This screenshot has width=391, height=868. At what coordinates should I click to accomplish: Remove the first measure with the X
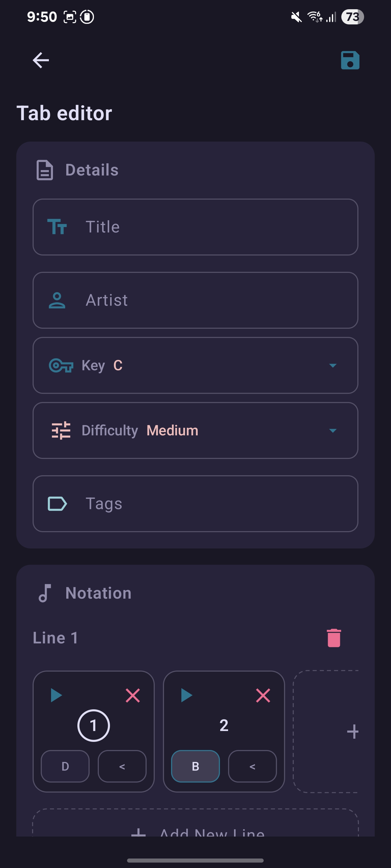(x=133, y=695)
